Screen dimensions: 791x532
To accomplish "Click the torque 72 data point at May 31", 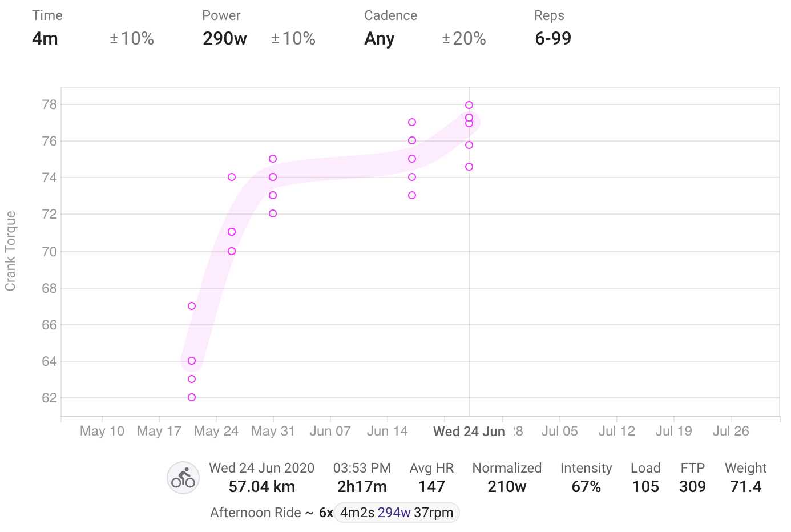I will (x=273, y=213).
